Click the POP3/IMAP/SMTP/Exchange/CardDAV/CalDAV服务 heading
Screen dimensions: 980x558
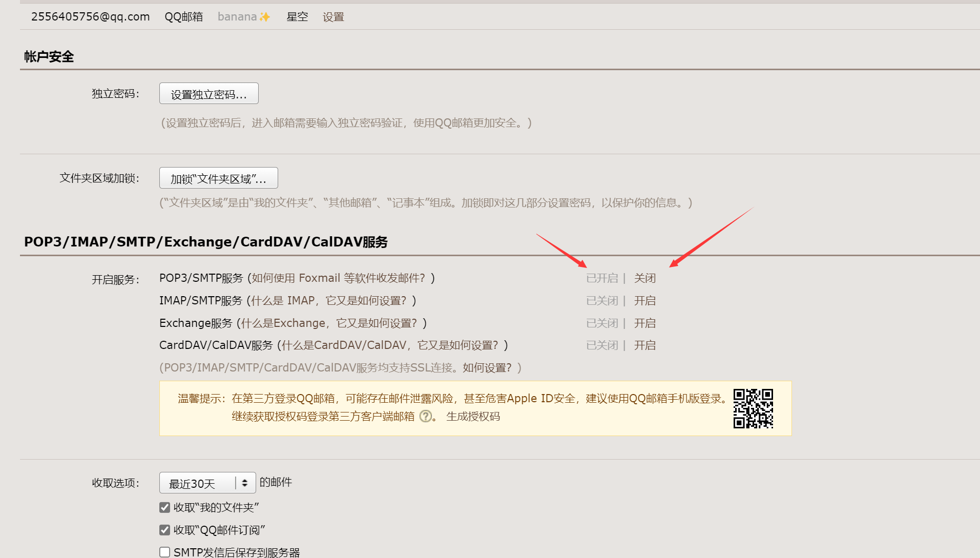click(206, 242)
